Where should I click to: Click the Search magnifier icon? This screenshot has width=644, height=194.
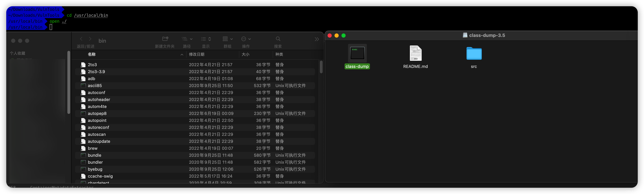(278, 39)
